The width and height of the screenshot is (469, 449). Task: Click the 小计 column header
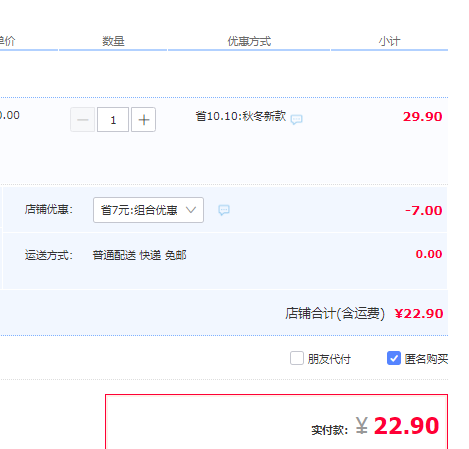pyautogui.click(x=389, y=41)
